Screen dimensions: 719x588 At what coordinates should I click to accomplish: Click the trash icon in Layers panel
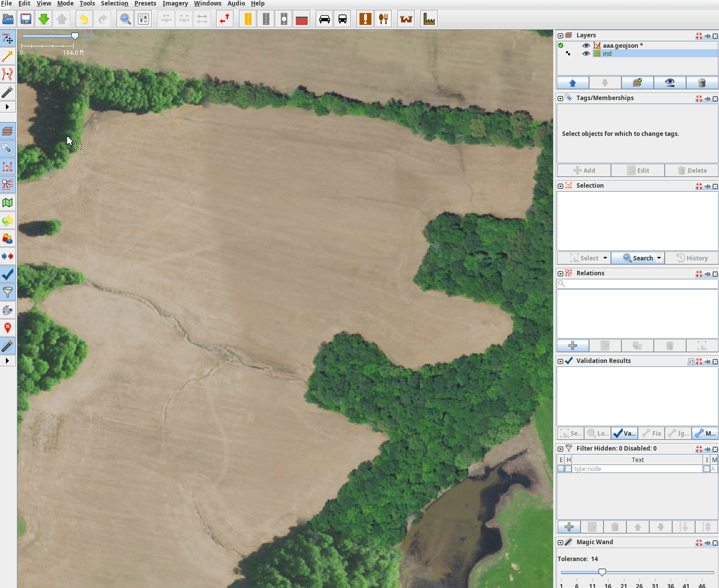pyautogui.click(x=702, y=83)
